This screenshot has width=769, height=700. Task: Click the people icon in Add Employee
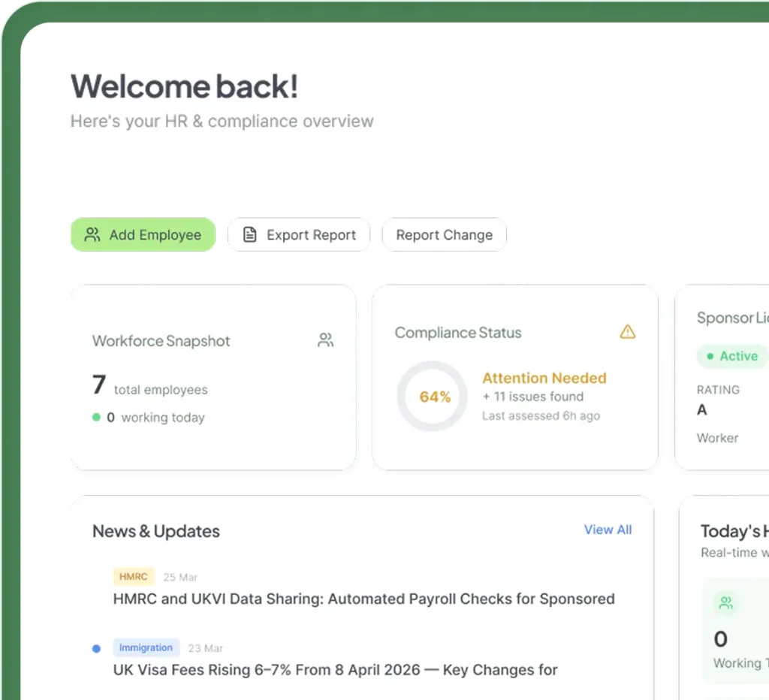(92, 234)
